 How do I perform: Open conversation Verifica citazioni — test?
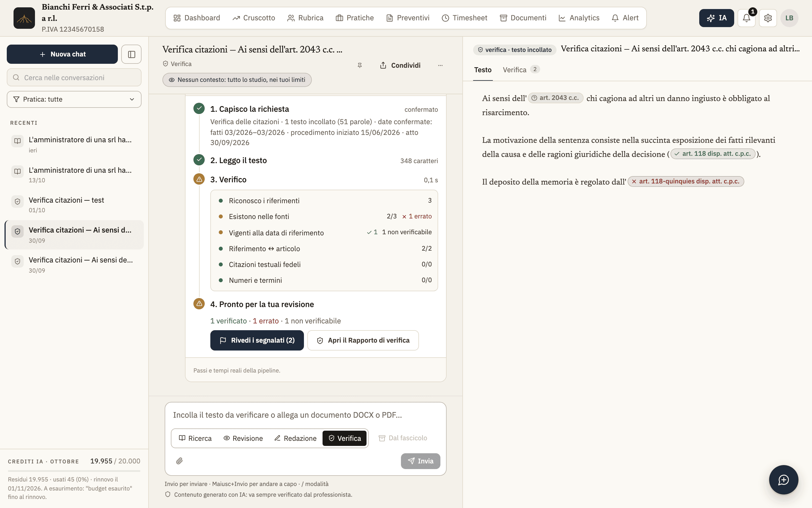click(x=74, y=205)
